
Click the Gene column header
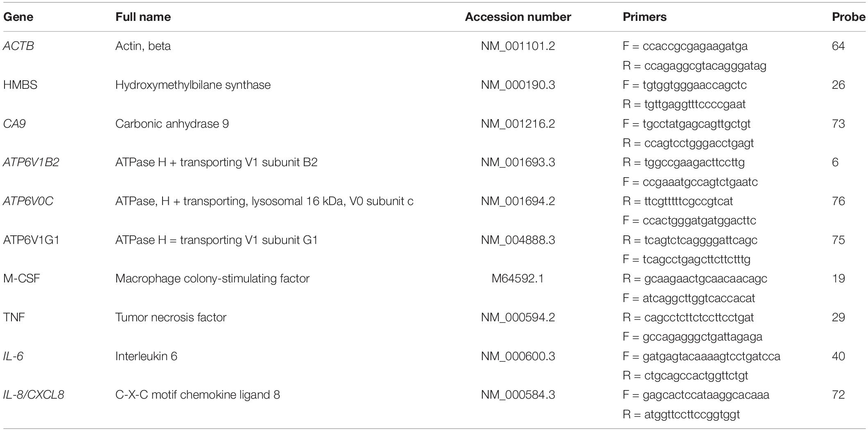[x=18, y=17]
